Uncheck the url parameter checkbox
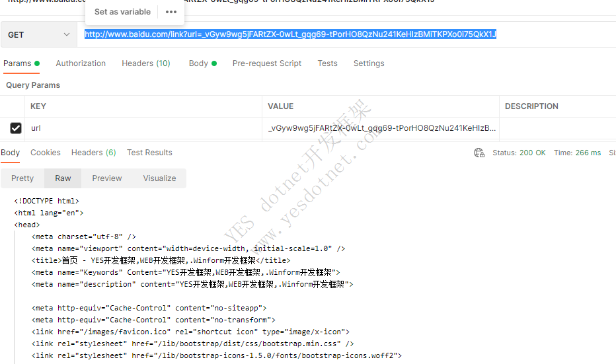The image size is (616, 364). tap(16, 128)
